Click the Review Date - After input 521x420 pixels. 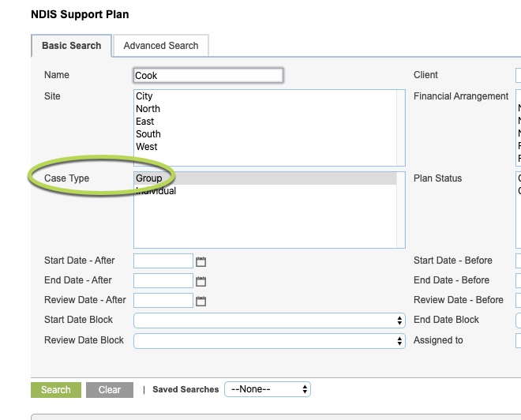pos(163,300)
